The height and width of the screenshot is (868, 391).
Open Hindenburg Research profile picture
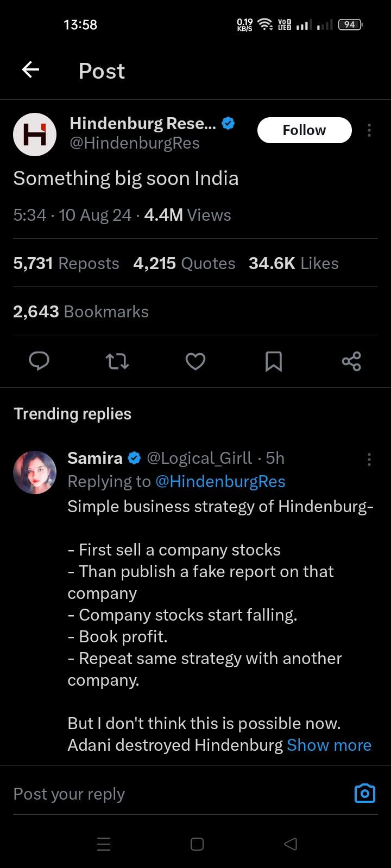35,135
